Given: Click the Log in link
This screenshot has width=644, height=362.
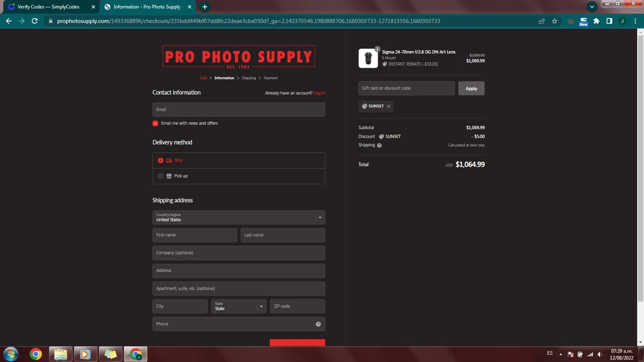Looking at the screenshot, I should 319,93.
